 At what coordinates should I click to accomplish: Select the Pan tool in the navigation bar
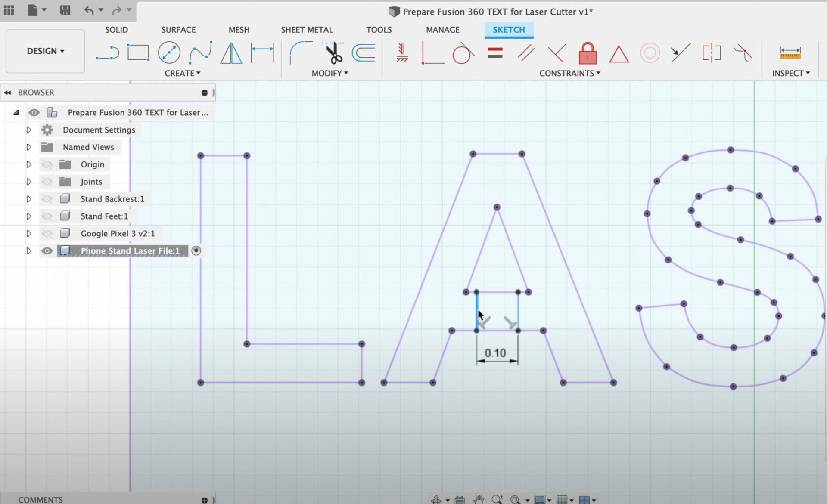(478, 499)
